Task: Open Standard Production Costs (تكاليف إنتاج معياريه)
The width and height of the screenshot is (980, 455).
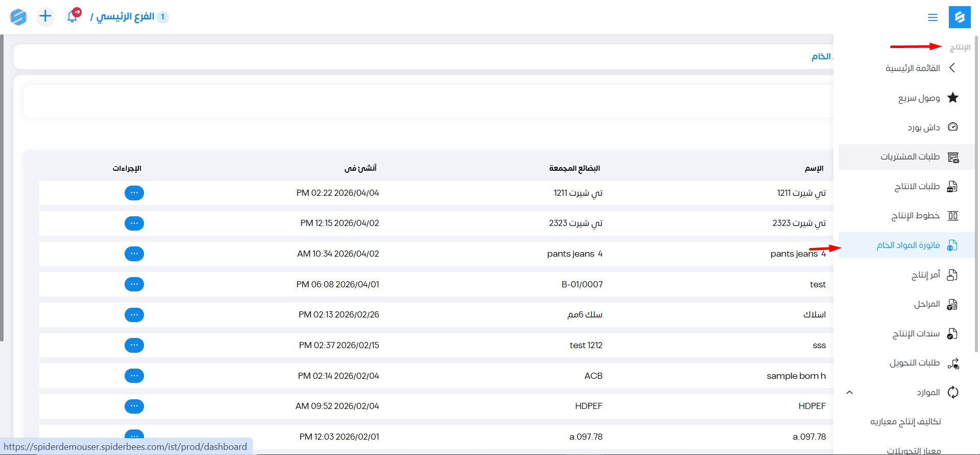Action: (905, 422)
